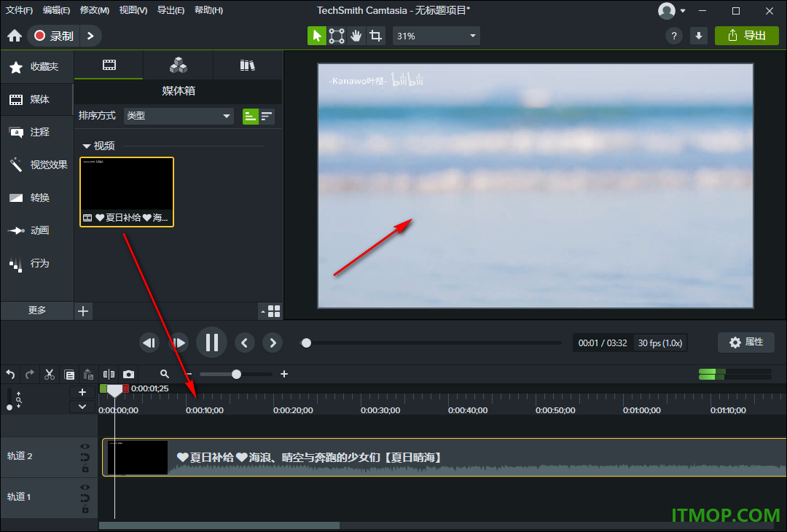Image resolution: width=787 pixels, height=532 pixels.
Task: Step forward one frame playback button
Action: point(179,343)
